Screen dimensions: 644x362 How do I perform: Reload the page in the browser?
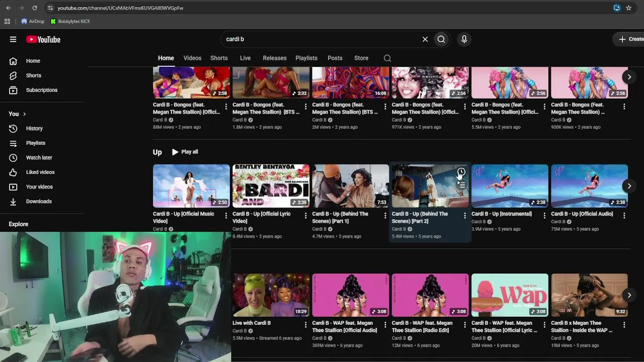[35, 8]
